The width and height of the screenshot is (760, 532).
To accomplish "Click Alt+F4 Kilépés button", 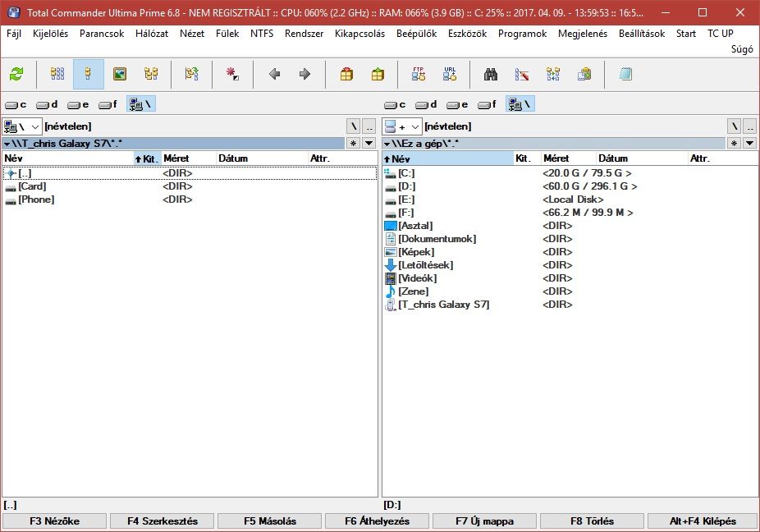I will point(703,521).
